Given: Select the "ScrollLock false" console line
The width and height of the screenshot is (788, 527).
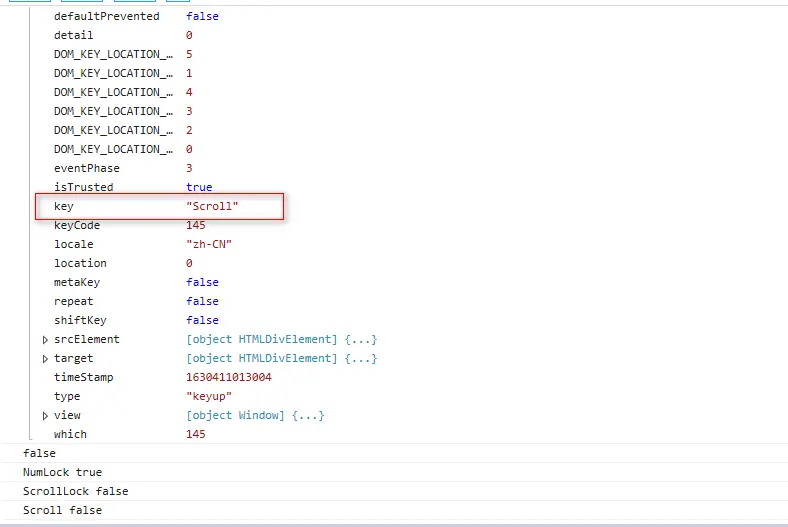Looking at the screenshot, I should (75, 492).
